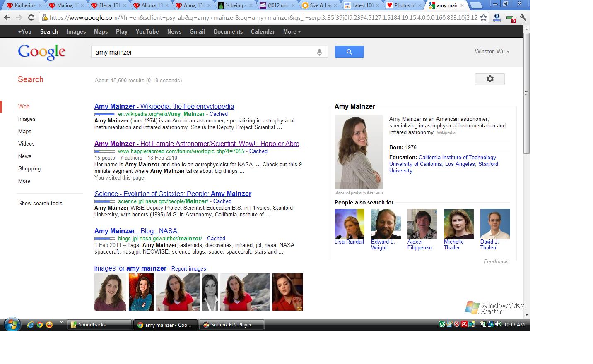Viewport: 593px width, 364px height.
Task: Open the black-and-white image result thumbnail
Action: pos(210,292)
